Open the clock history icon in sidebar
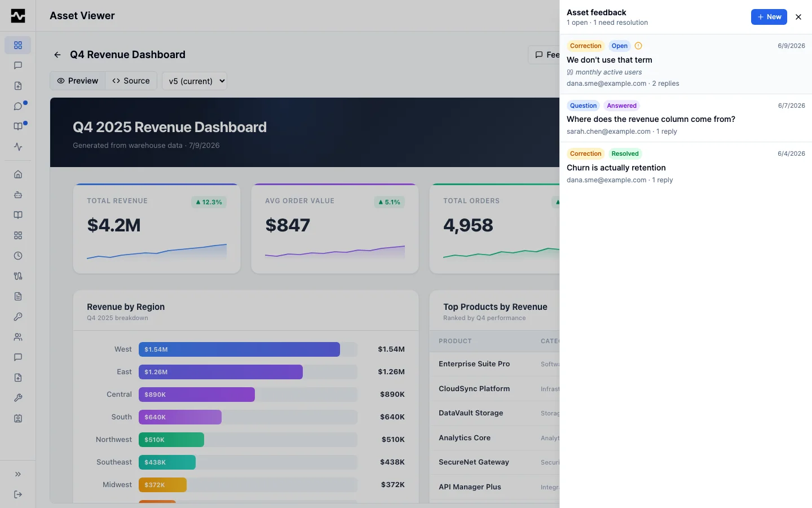The image size is (812, 508). coord(18,256)
